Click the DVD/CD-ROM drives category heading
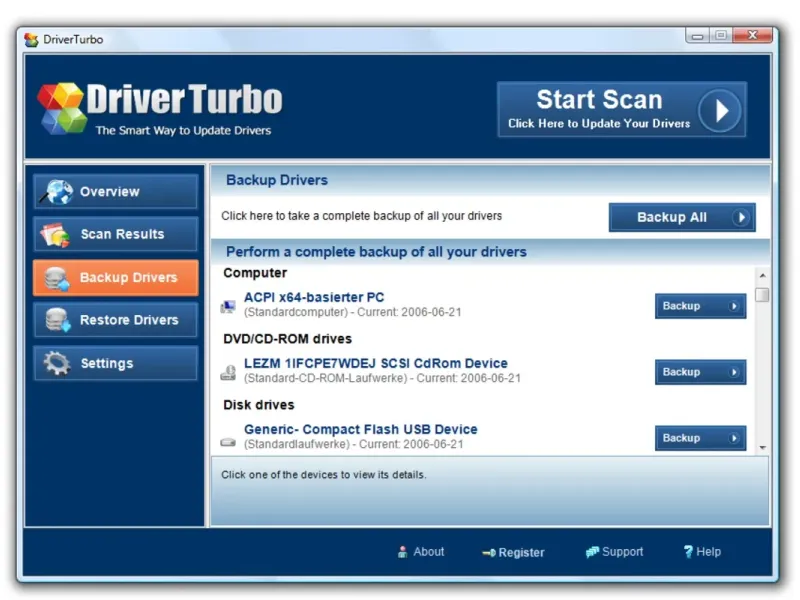Screen dimensions: 800x600 (x=287, y=339)
